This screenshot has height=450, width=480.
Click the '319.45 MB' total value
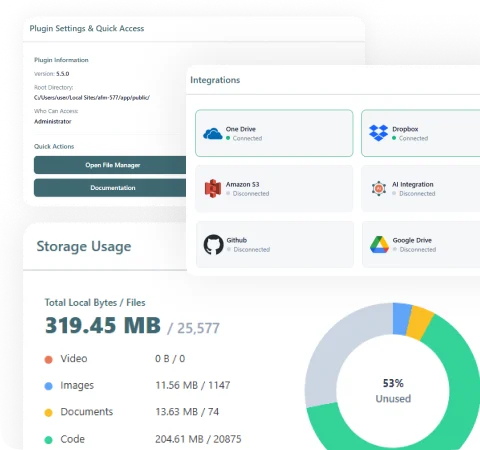[x=103, y=325]
